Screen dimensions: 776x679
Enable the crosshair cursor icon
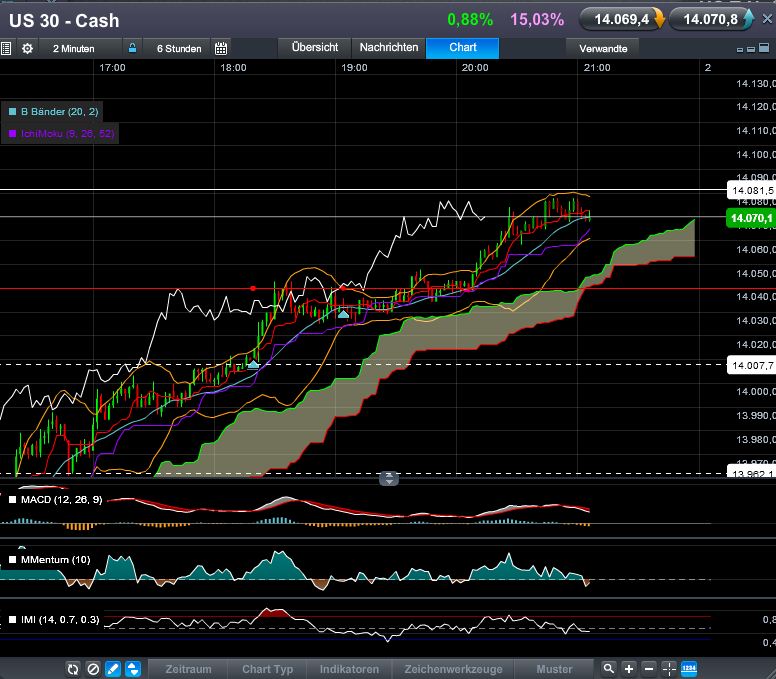click(x=669, y=669)
